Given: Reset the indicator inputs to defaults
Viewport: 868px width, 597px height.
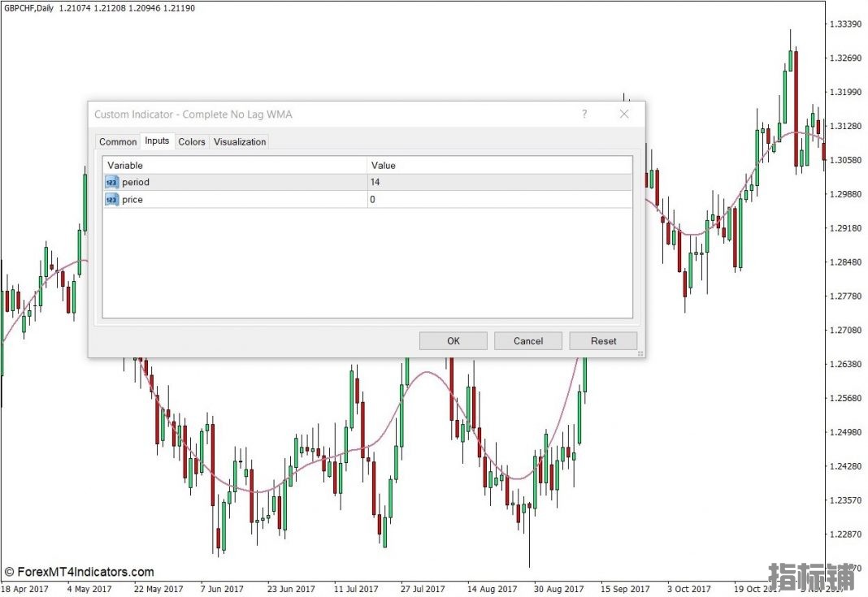Looking at the screenshot, I should pyautogui.click(x=603, y=341).
